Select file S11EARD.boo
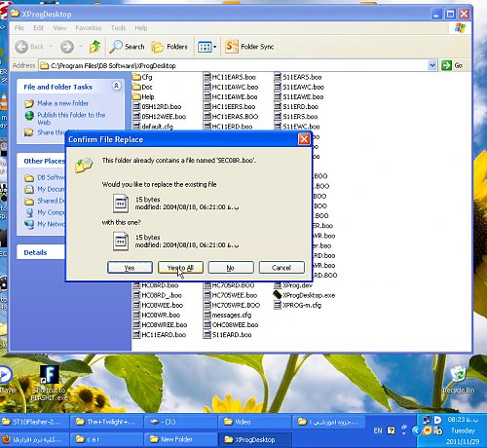 click(227, 335)
